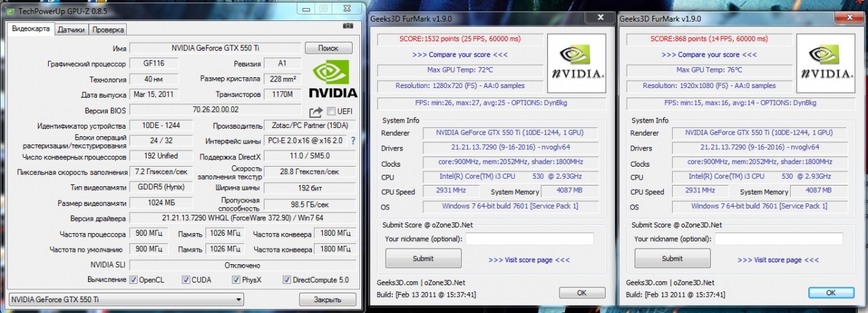Click the 192 Unified shaders value
This screenshot has width=868, height=313.
pos(161,156)
